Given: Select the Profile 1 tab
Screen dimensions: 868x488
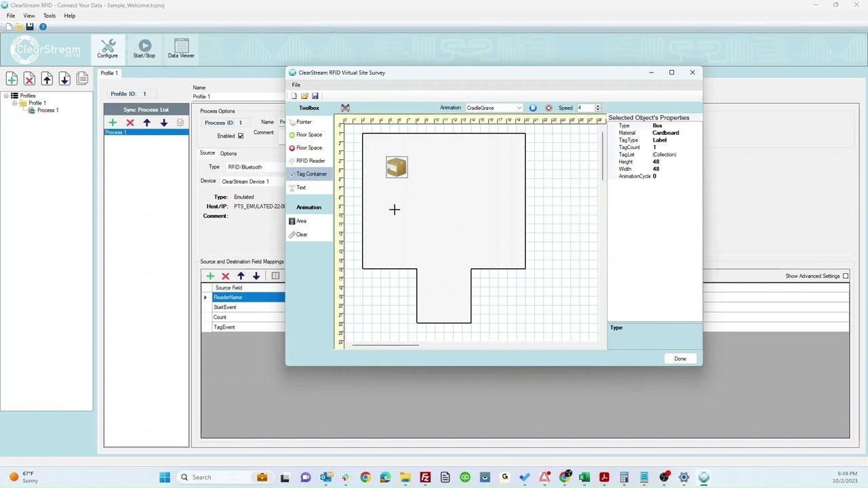Looking at the screenshot, I should coord(109,73).
